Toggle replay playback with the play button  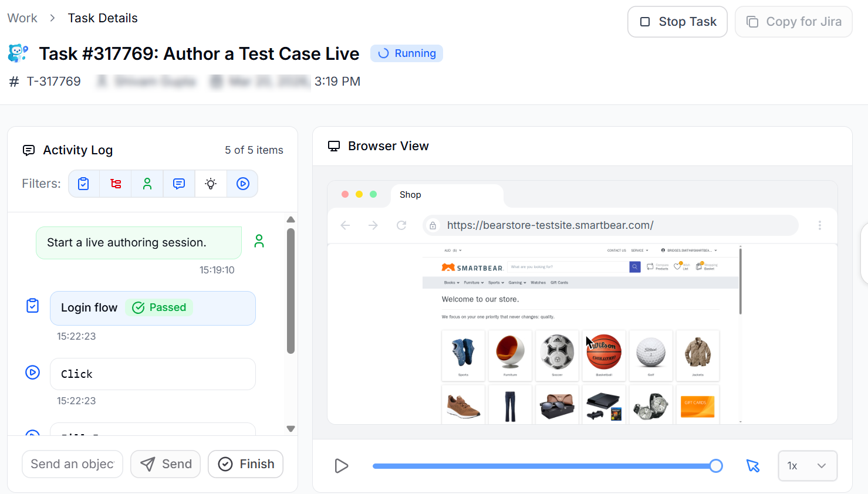pyautogui.click(x=341, y=465)
